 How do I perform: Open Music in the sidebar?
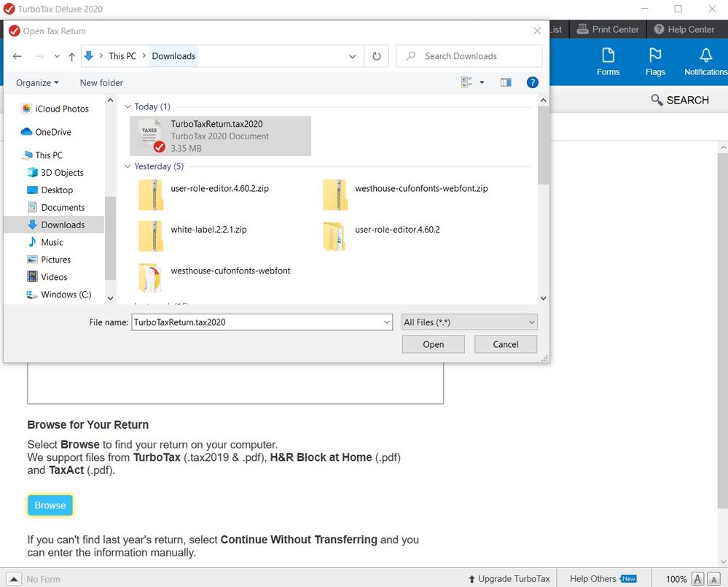click(45, 242)
